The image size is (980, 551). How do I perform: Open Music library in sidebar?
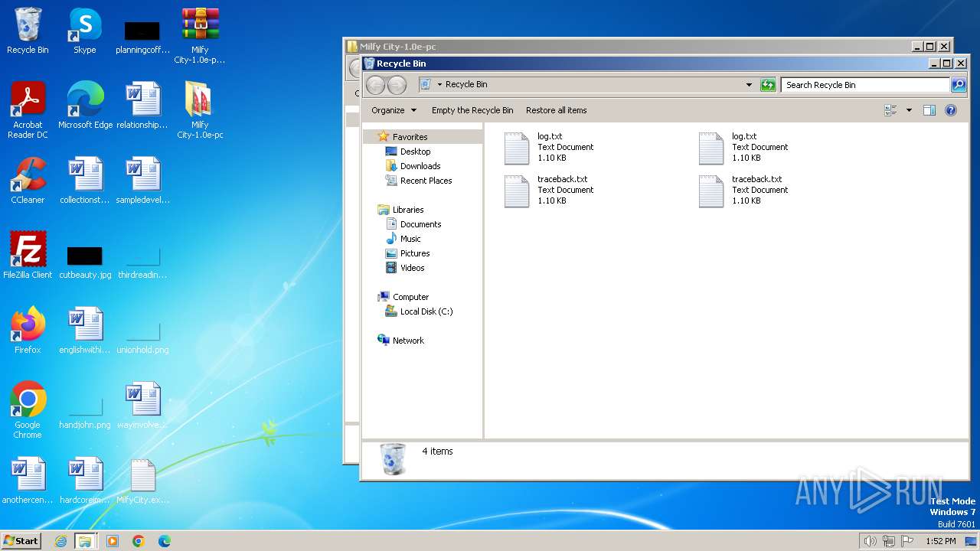[410, 239]
